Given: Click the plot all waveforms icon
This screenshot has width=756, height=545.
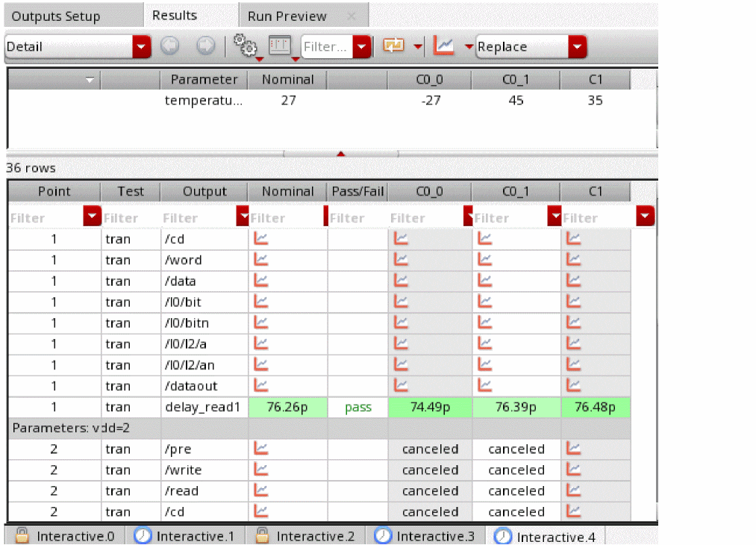Looking at the screenshot, I should [444, 46].
